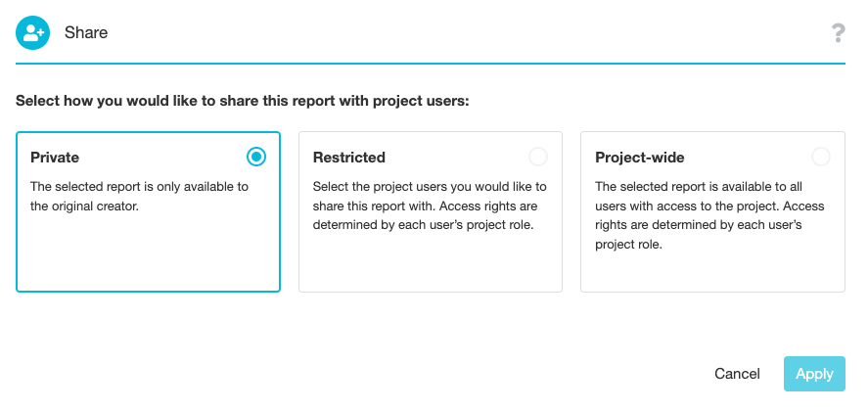Screen dimensions: 868x411
Task: Click the blue header divider line
Action: point(431,64)
